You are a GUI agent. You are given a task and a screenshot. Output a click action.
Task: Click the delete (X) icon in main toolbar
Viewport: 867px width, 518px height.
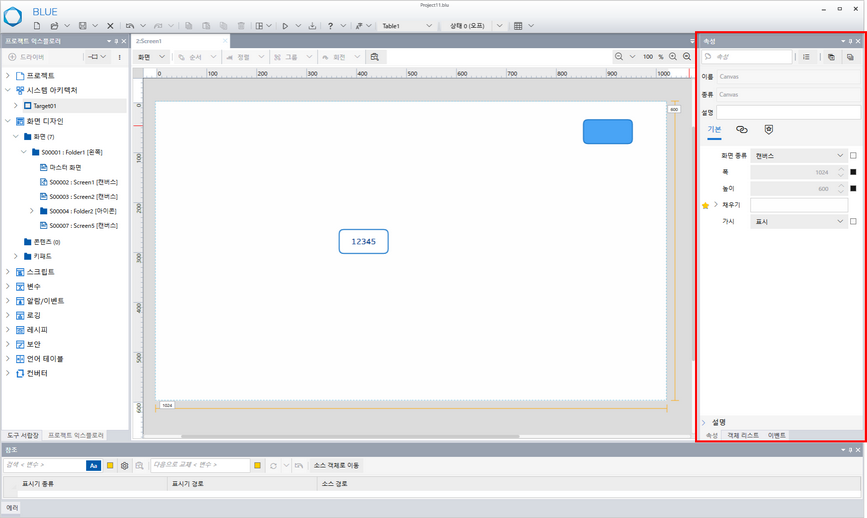[110, 26]
